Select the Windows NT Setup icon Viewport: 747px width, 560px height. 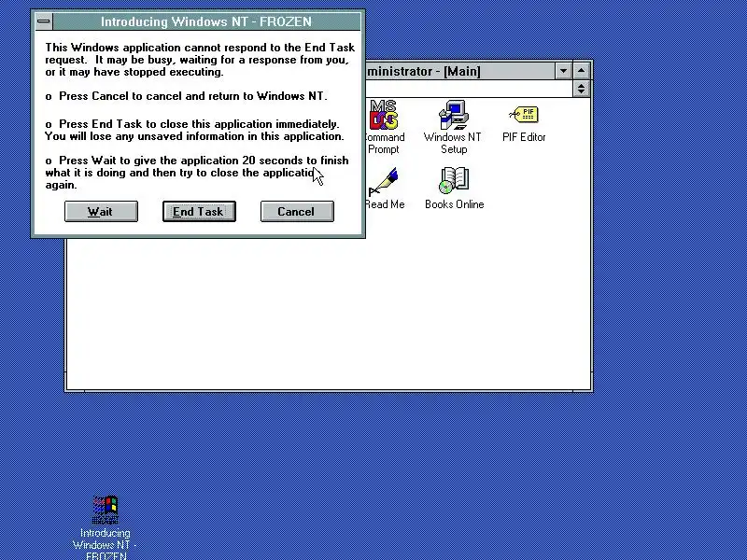pyautogui.click(x=454, y=115)
